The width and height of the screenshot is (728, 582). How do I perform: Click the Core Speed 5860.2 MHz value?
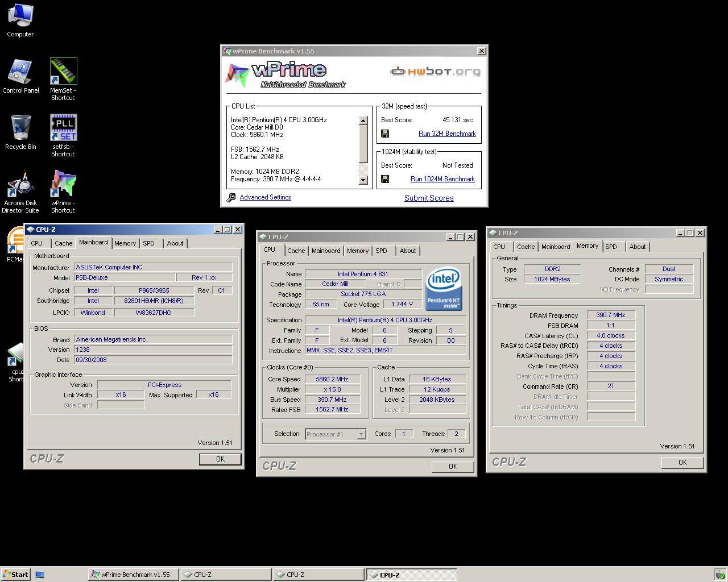tap(332, 379)
